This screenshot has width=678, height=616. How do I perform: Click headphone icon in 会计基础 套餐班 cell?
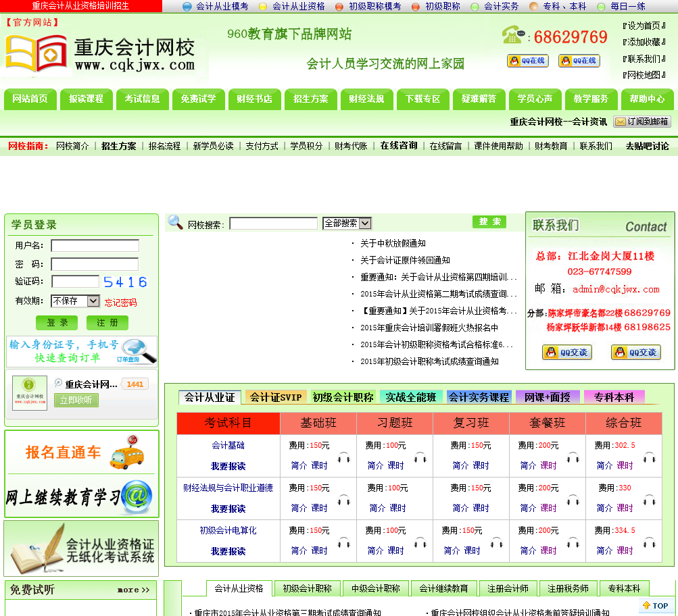click(573, 457)
